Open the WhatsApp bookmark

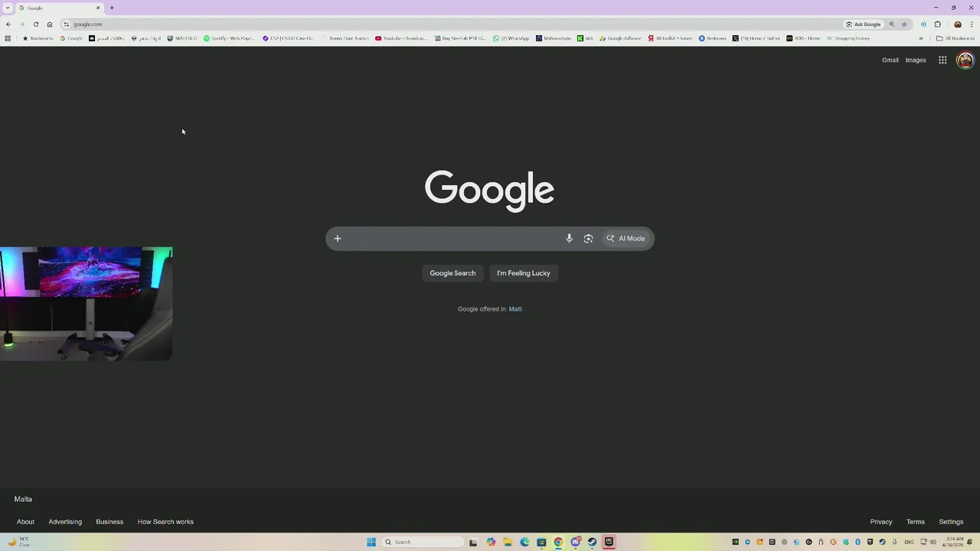pyautogui.click(x=511, y=38)
